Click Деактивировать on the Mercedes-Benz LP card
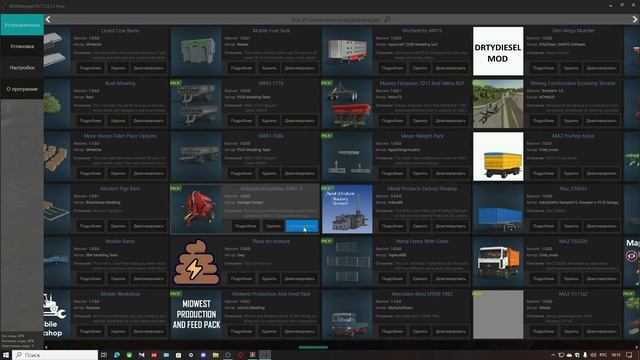 [x=451, y=331]
